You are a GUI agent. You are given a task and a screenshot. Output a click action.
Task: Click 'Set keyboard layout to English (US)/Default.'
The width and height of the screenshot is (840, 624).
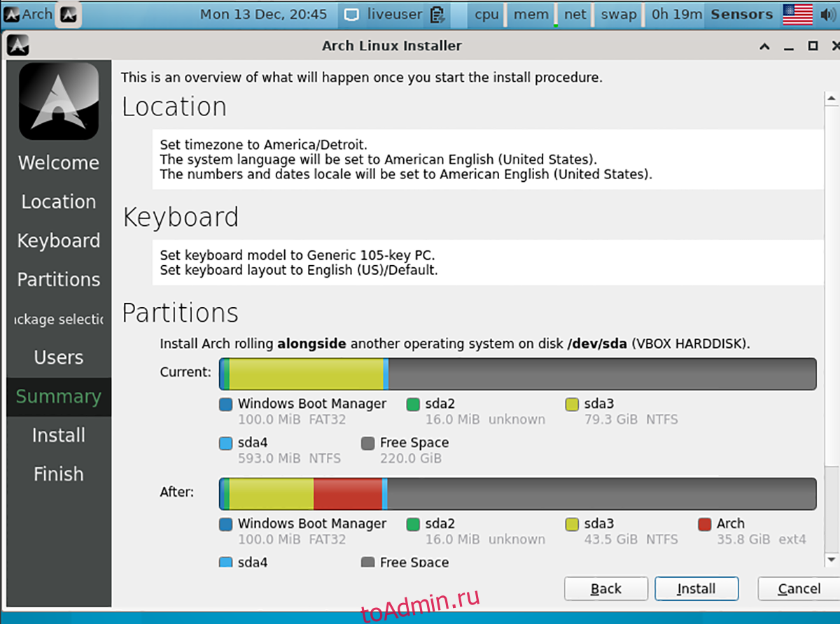tap(299, 270)
